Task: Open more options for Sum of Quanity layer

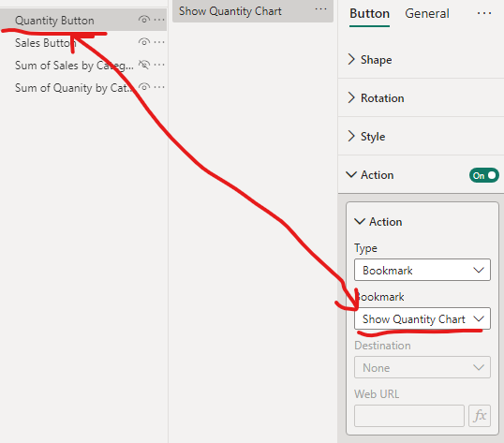Action: click(159, 87)
